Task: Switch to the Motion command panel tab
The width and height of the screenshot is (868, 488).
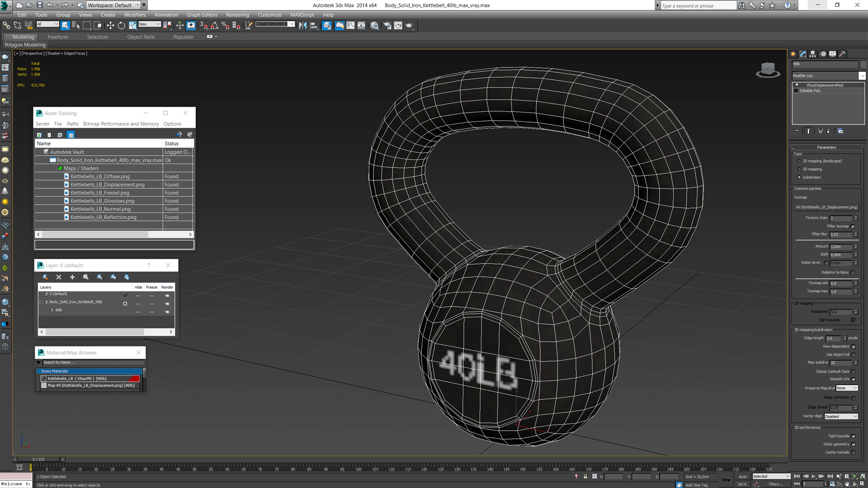Action: (x=823, y=54)
